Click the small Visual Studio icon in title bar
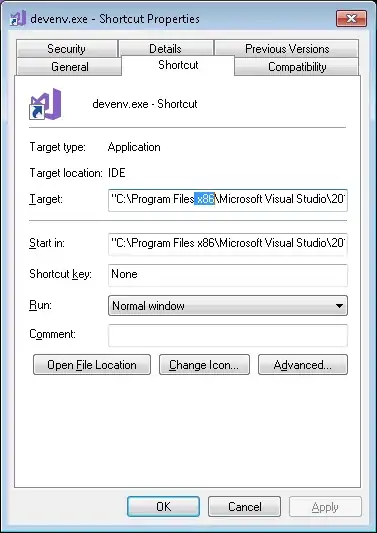 (x=18, y=18)
